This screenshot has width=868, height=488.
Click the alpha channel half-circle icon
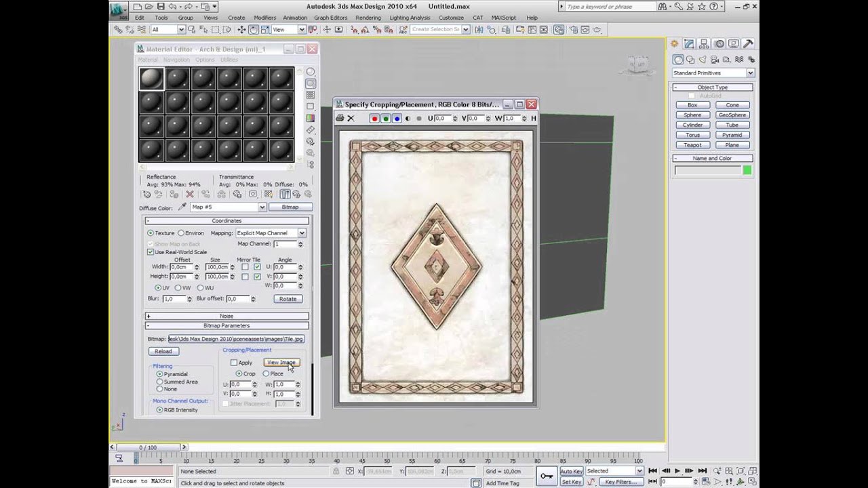coord(408,118)
